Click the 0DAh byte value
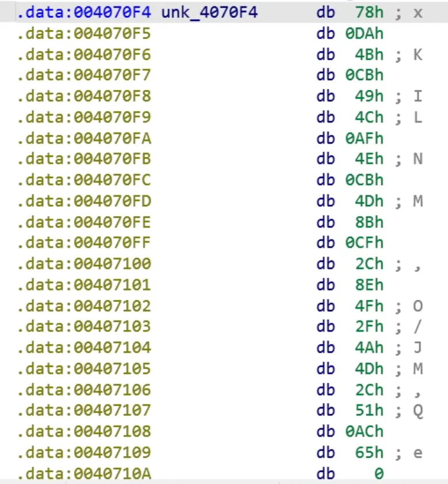The height and width of the screenshot is (484, 448). [365, 33]
